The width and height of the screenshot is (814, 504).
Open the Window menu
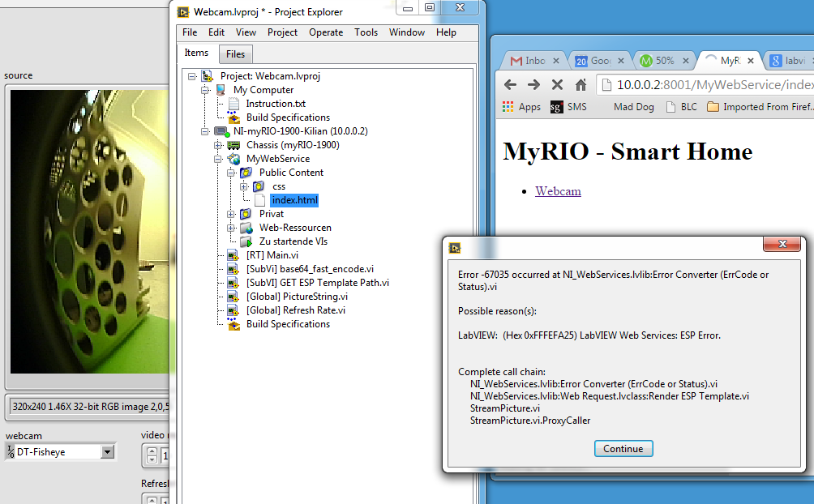(407, 32)
